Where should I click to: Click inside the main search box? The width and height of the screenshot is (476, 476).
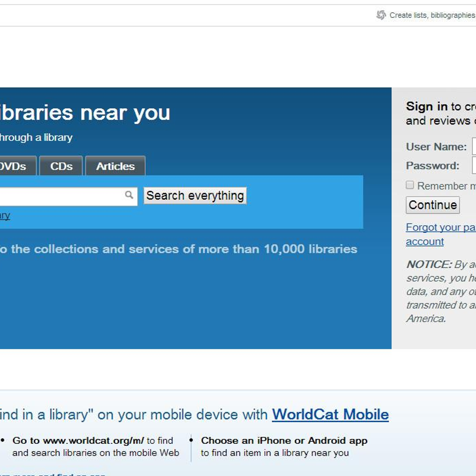59,195
